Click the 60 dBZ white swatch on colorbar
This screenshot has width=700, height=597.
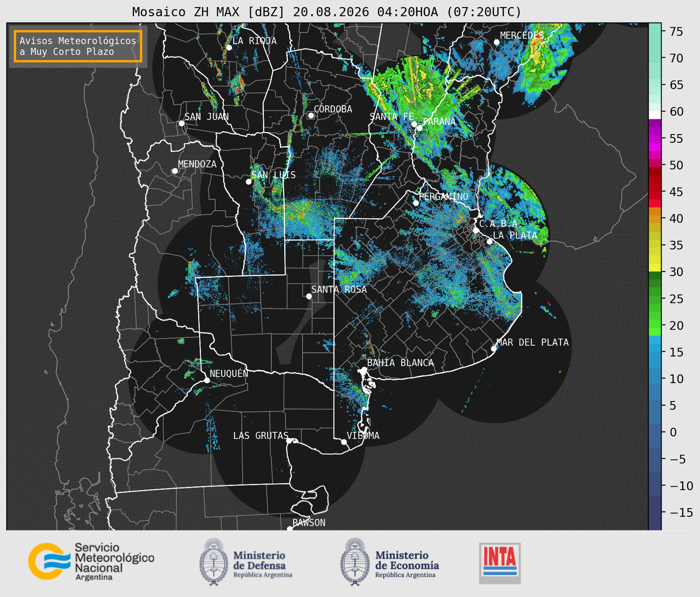654,115
